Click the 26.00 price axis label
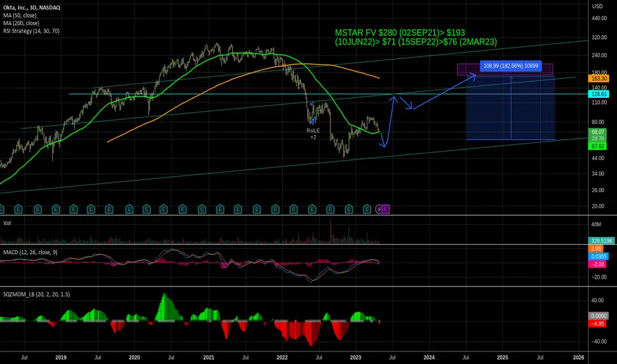This screenshot has height=364, width=617. pyautogui.click(x=598, y=190)
